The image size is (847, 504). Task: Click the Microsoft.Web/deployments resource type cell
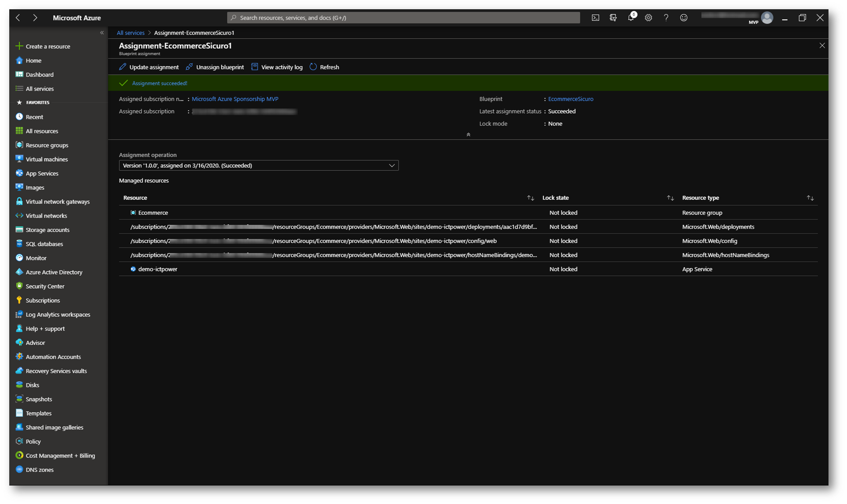click(718, 226)
